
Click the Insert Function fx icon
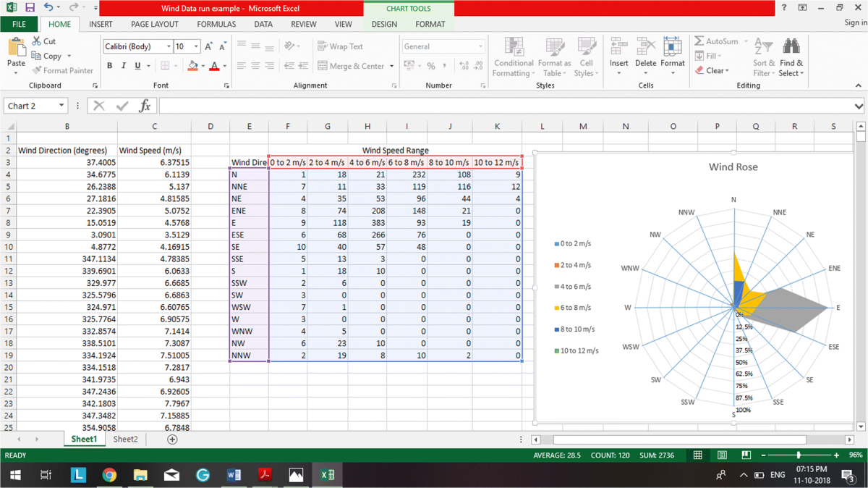coord(145,106)
